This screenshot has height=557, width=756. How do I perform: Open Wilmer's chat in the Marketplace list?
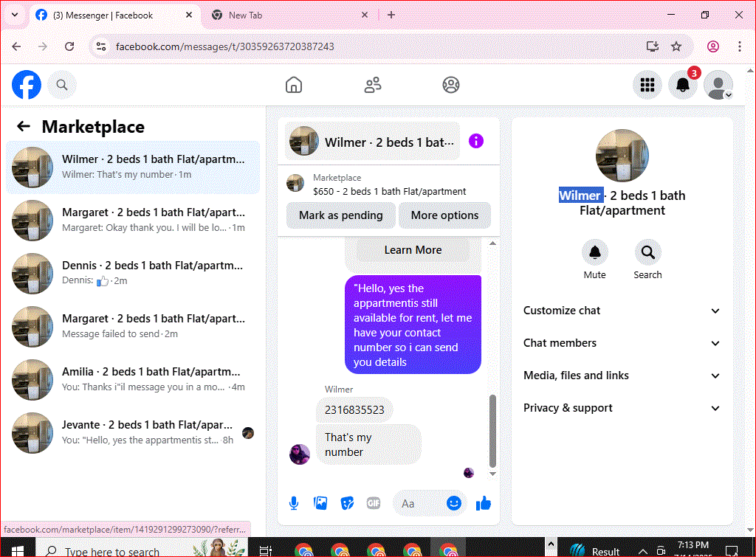coord(133,167)
